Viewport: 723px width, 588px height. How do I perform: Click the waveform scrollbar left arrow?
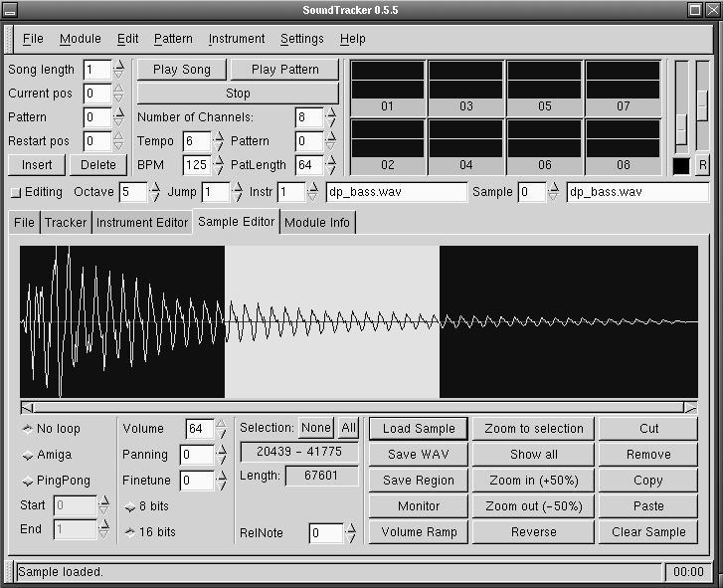[x=27, y=407]
